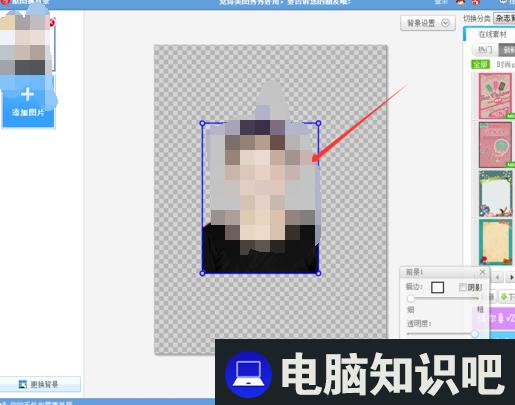
Task: Close the foreground settings panel
Action: [x=482, y=272]
